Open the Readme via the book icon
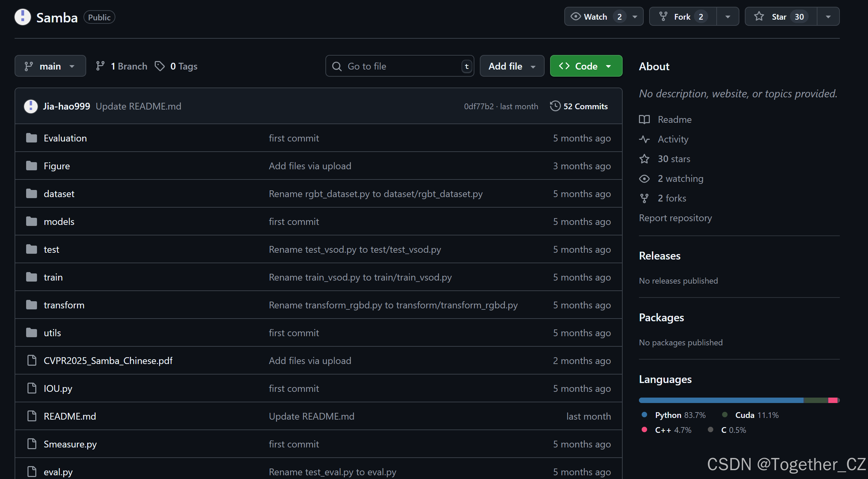 [x=644, y=119]
